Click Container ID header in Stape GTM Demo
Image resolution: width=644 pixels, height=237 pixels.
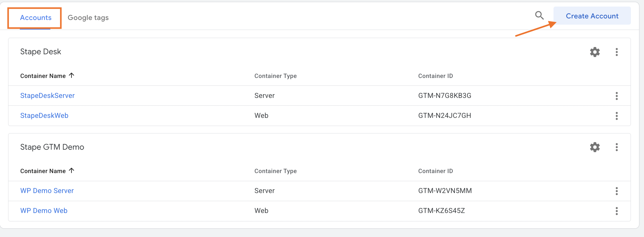pyautogui.click(x=436, y=171)
